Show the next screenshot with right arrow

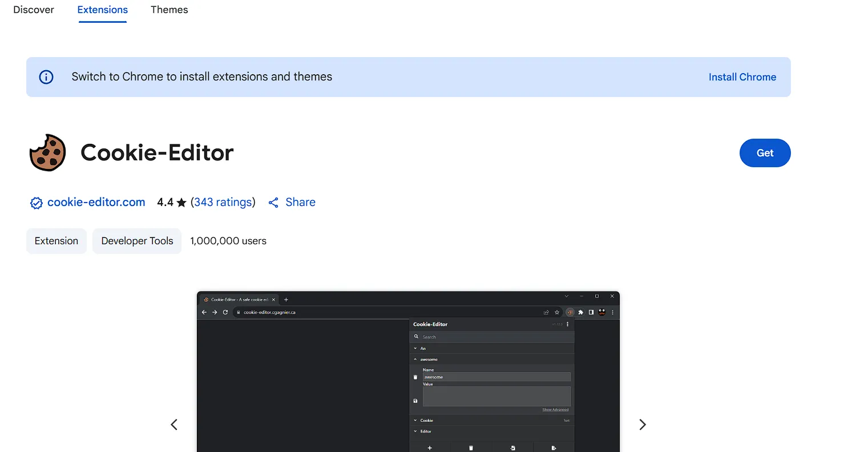(x=643, y=425)
